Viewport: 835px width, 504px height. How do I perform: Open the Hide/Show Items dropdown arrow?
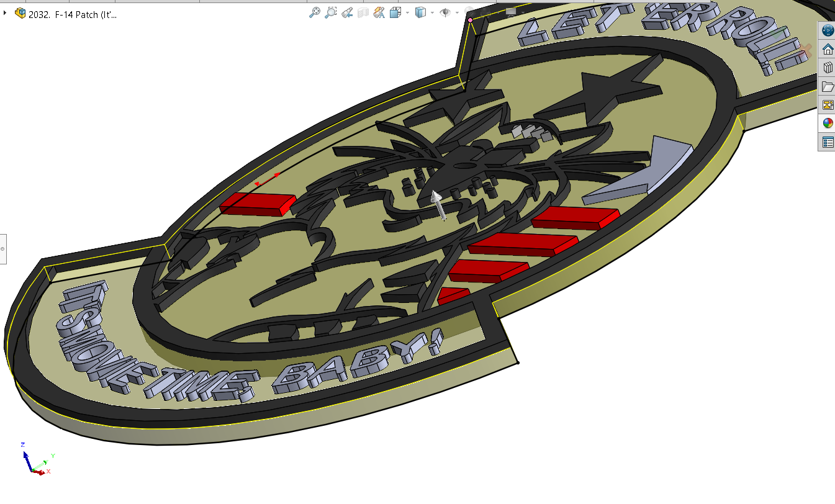tap(457, 12)
